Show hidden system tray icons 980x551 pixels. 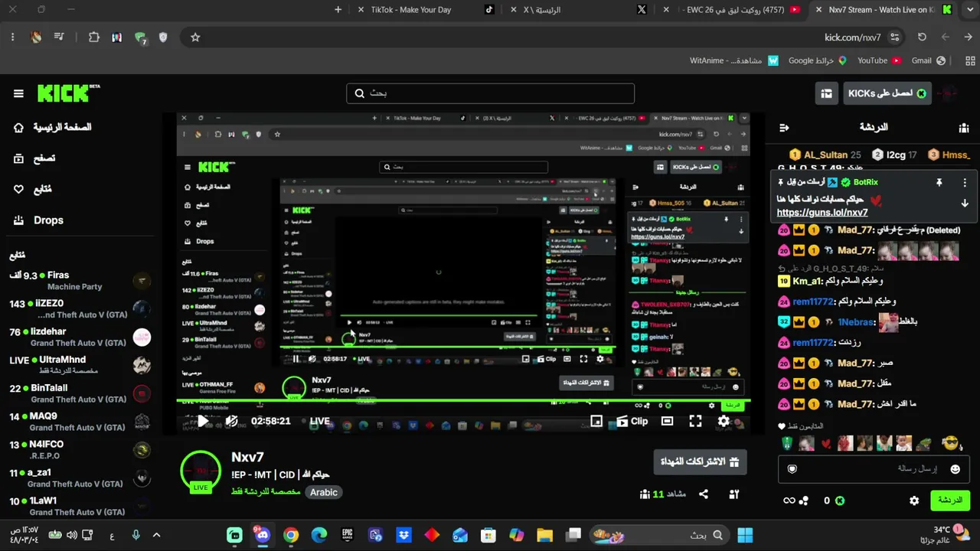point(156,535)
